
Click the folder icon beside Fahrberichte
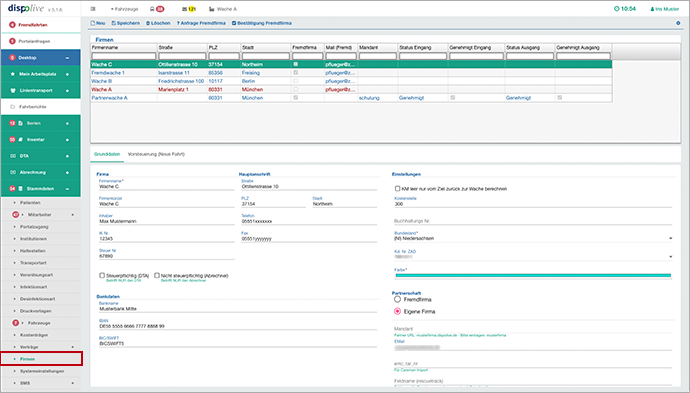12,107
